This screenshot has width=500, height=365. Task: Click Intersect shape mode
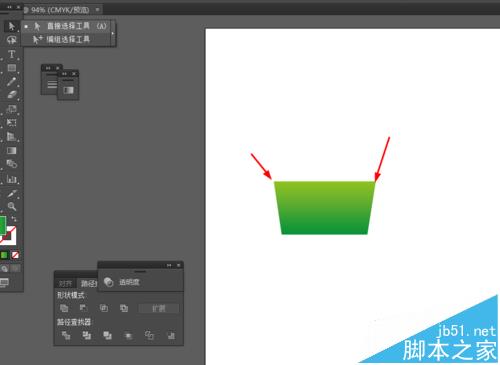pyautogui.click(x=104, y=308)
